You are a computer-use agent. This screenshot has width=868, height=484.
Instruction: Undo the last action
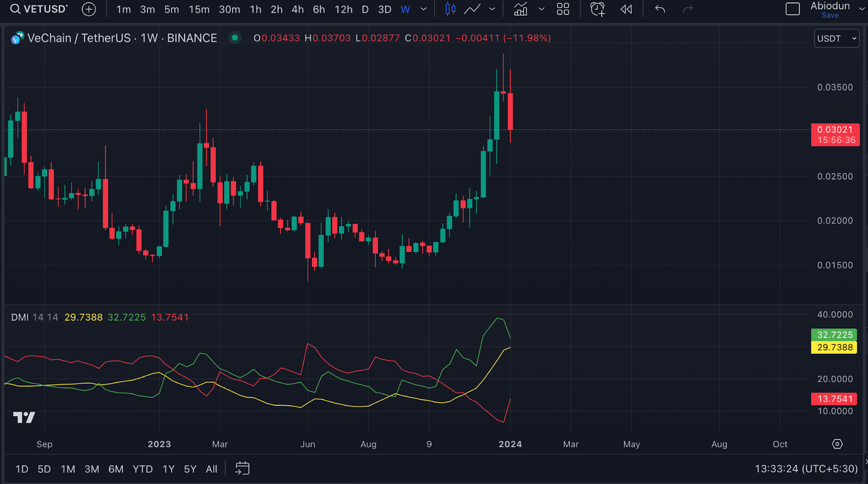[x=660, y=9]
